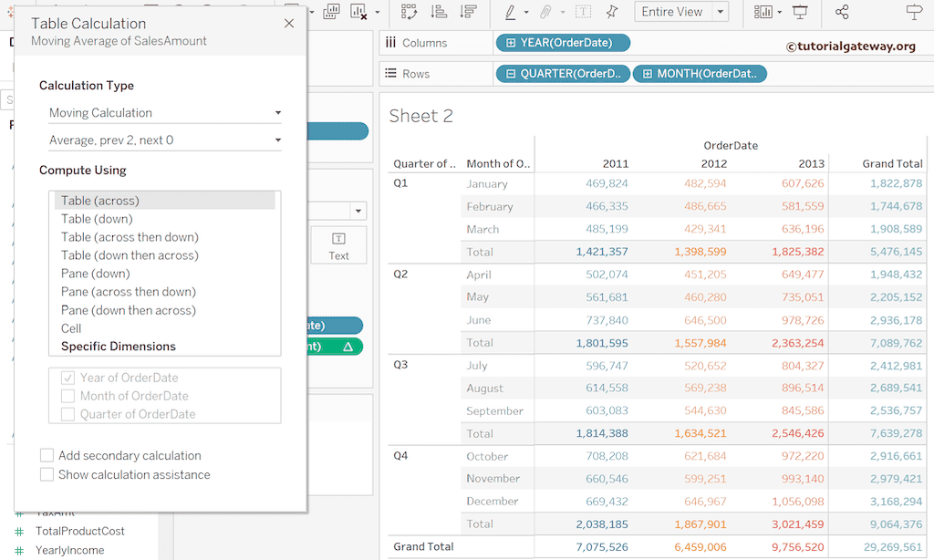The height and width of the screenshot is (560, 934).
Task: Select Cell in Compute Using list
Action: [71, 328]
